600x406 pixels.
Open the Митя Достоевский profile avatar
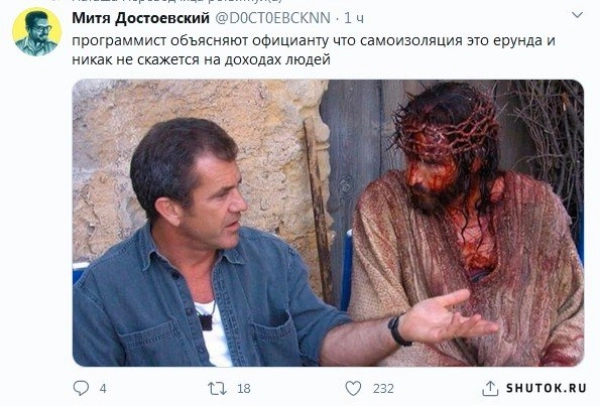pyautogui.click(x=37, y=32)
